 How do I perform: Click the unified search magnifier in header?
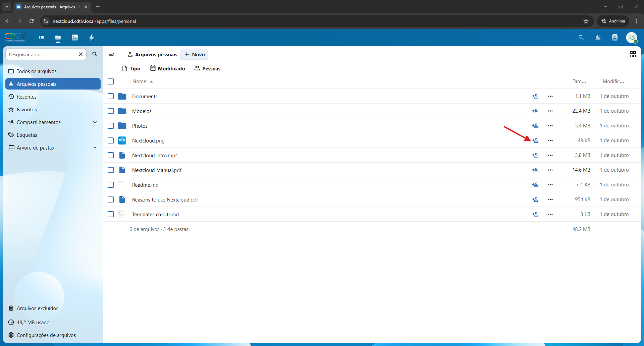[x=581, y=38]
